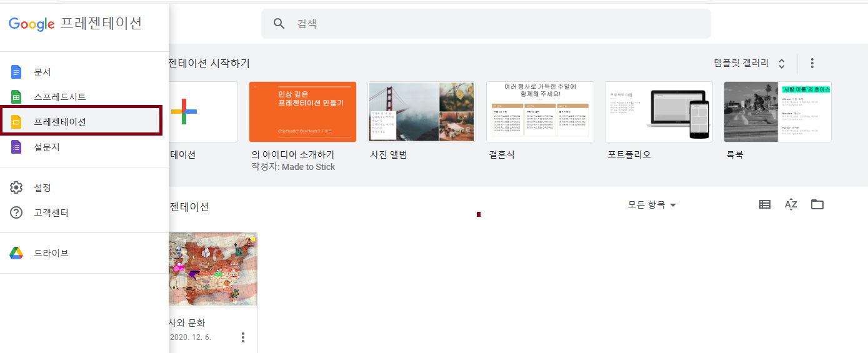Open 설정 settings entry

click(84, 187)
